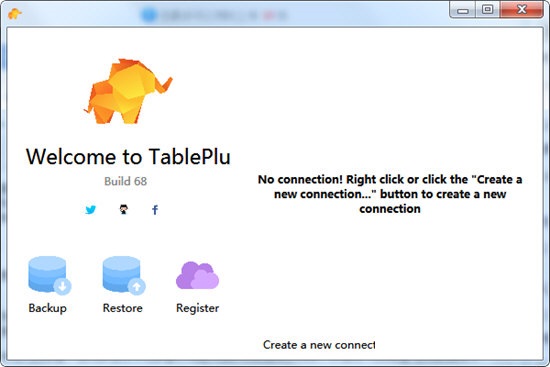
Task: Click the Backup database icon
Action: point(49,275)
